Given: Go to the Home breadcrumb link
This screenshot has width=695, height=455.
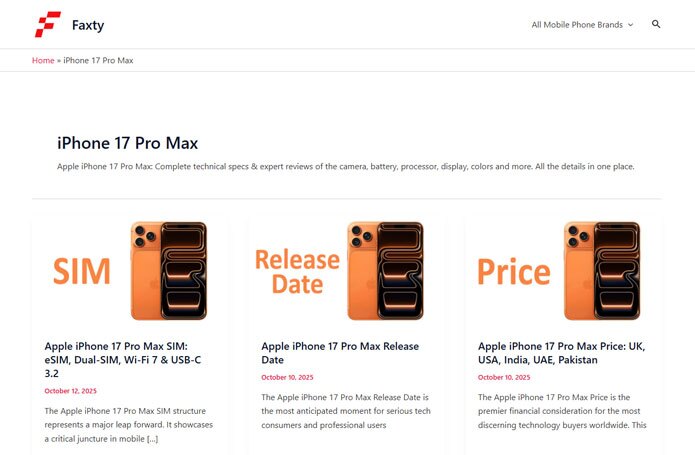Looking at the screenshot, I should [x=43, y=60].
